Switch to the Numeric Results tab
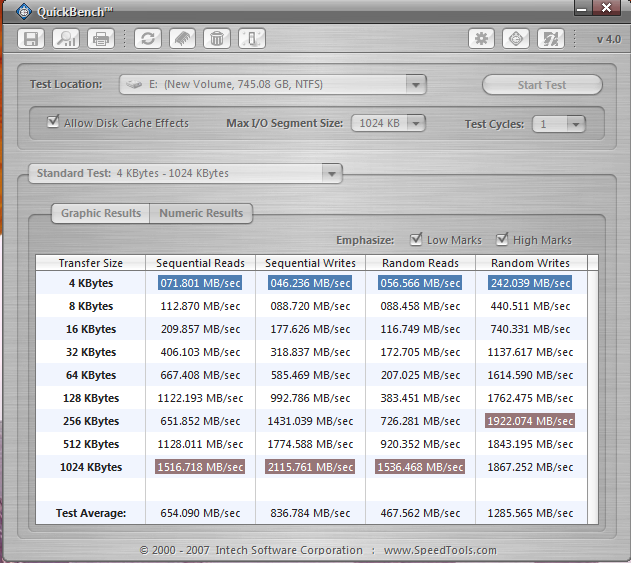 click(201, 213)
